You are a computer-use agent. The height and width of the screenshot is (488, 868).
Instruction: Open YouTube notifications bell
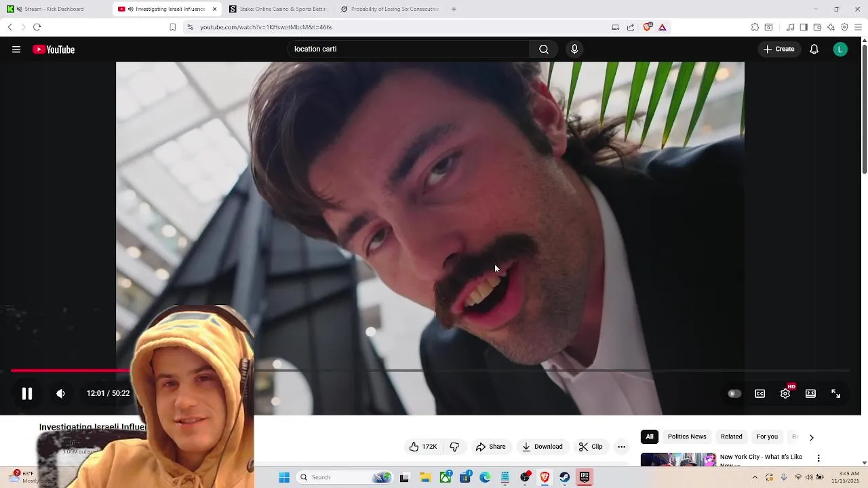point(814,49)
